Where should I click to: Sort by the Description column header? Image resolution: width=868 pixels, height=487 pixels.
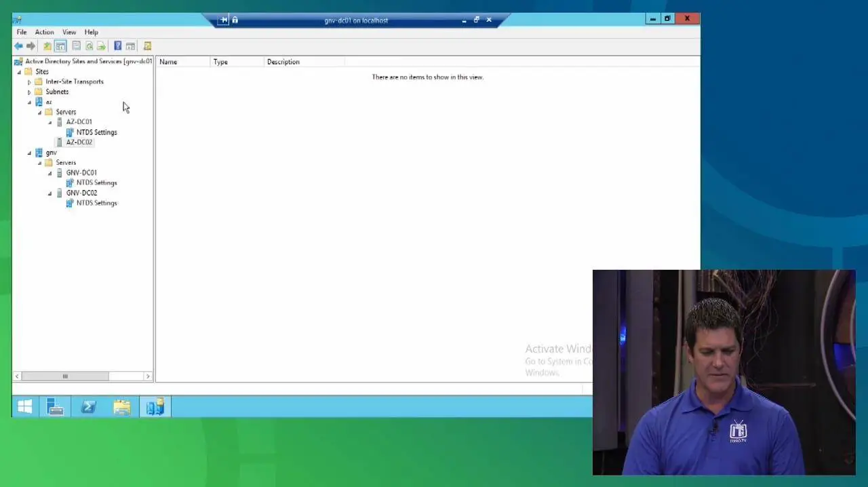click(x=304, y=62)
